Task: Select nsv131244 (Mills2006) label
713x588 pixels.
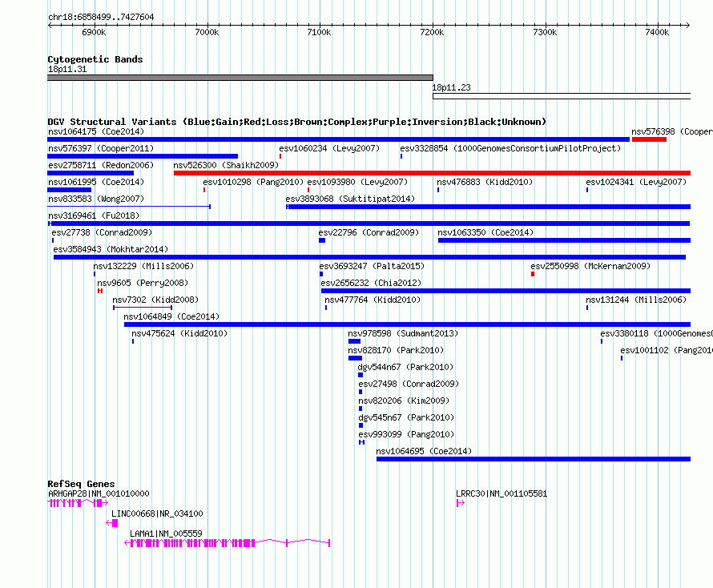Action: pos(636,300)
